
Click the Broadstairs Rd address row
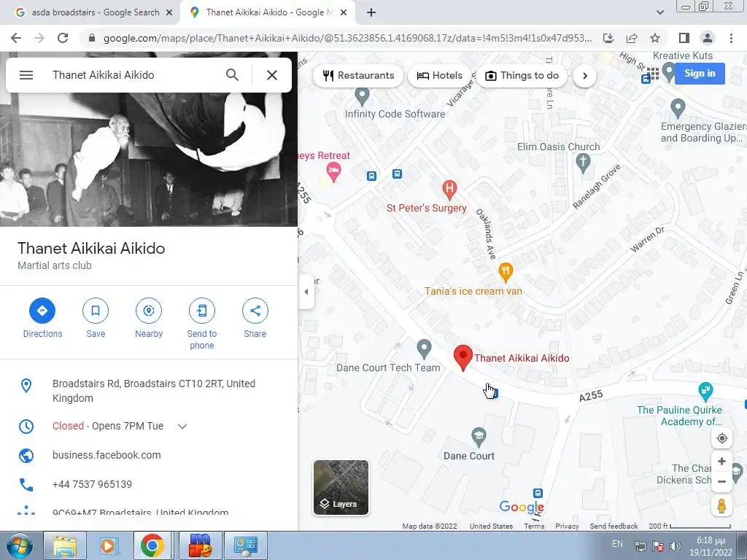(x=149, y=391)
